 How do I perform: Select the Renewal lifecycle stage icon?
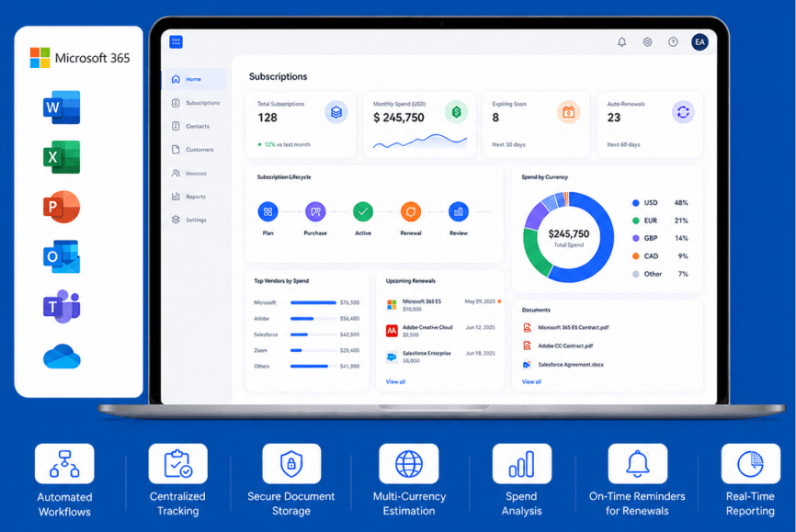click(411, 211)
